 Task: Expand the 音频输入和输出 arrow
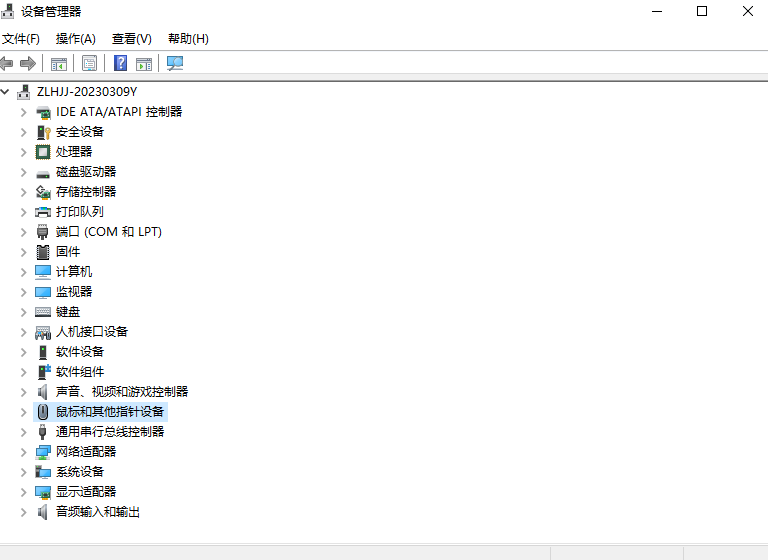tap(23, 512)
